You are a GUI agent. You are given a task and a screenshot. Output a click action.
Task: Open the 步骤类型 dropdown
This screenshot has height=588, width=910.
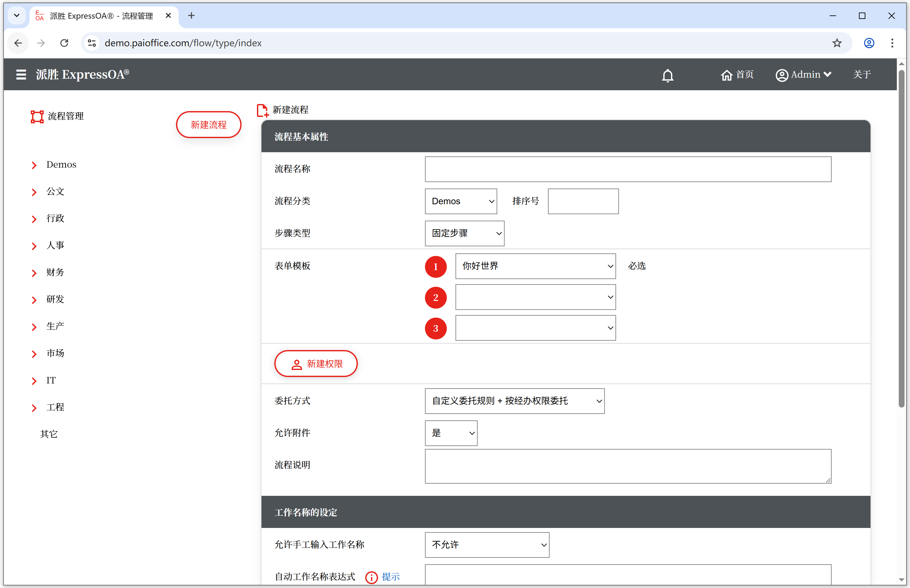tap(464, 233)
